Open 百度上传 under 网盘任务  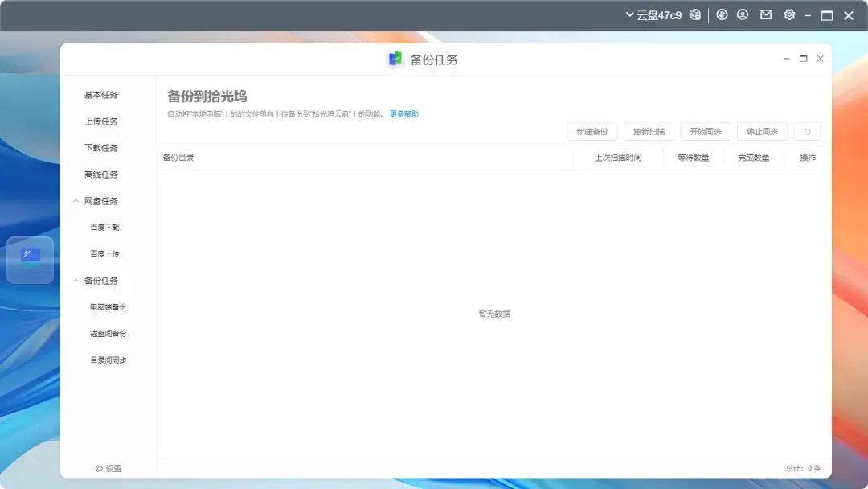104,253
